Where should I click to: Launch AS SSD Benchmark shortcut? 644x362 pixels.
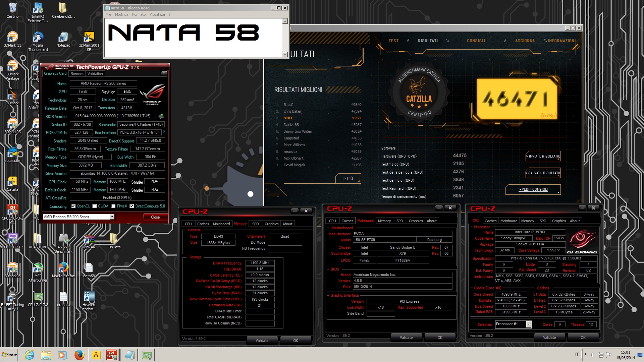pyautogui.click(x=63, y=243)
